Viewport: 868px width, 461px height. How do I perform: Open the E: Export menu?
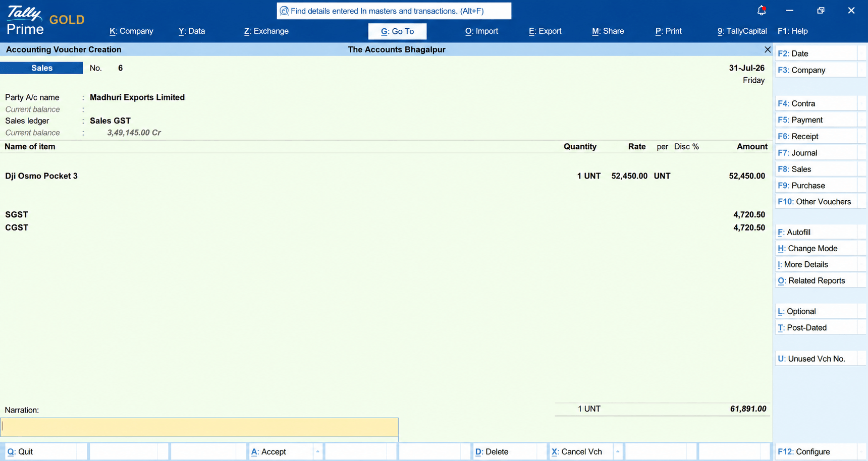click(545, 31)
